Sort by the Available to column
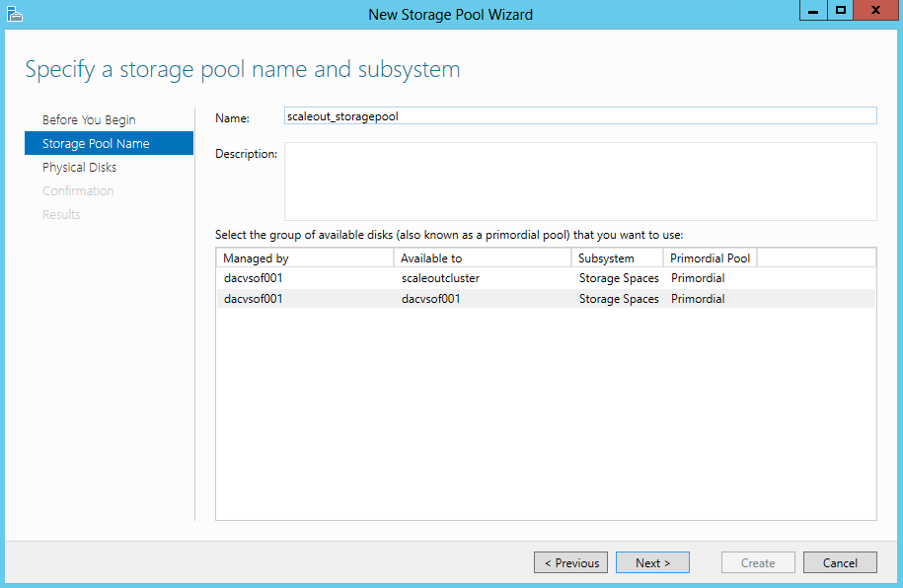Screen dimensions: 903x588 (483, 258)
